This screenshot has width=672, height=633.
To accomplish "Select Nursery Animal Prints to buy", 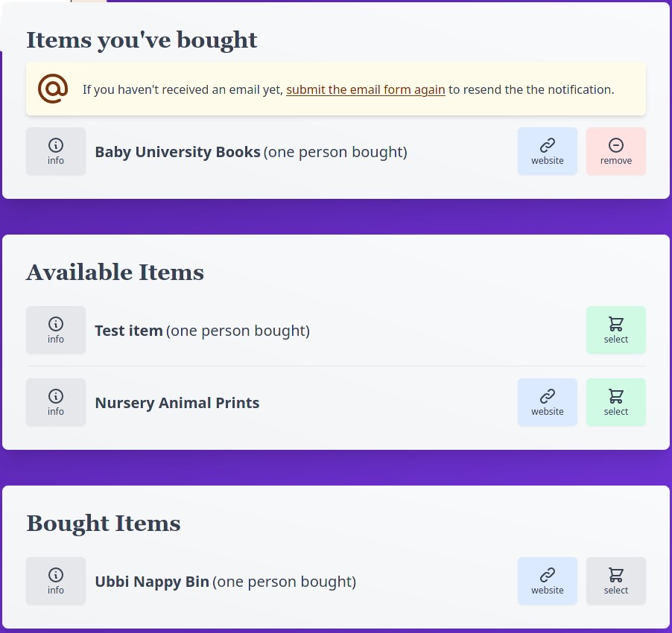I will 616,402.
